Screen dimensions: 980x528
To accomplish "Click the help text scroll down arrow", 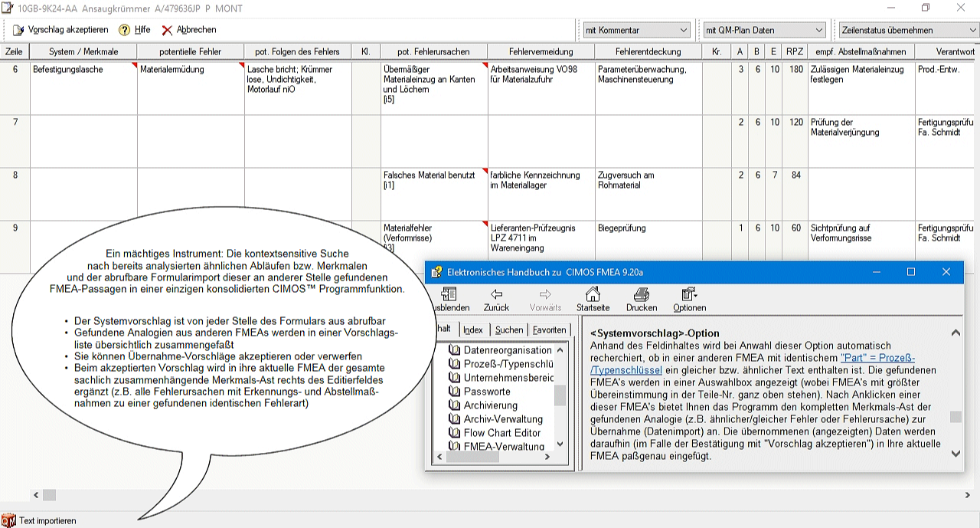I will point(955,454).
